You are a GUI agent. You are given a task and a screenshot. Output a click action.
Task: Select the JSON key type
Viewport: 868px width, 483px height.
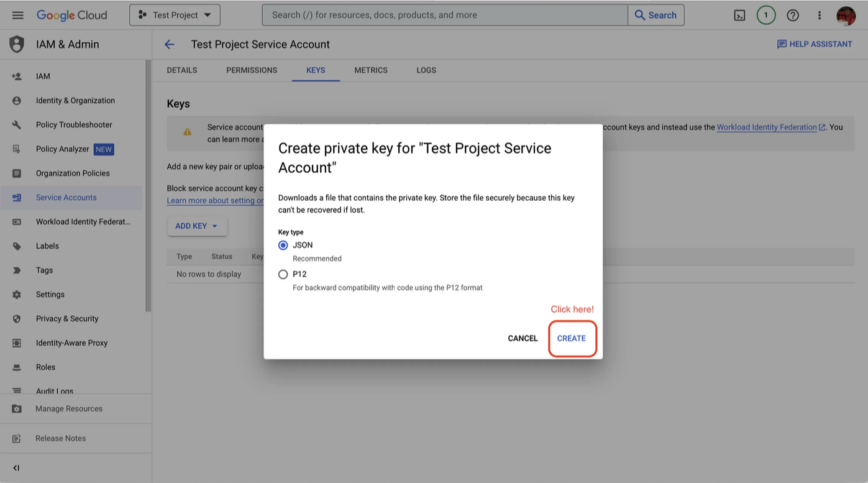pos(283,246)
